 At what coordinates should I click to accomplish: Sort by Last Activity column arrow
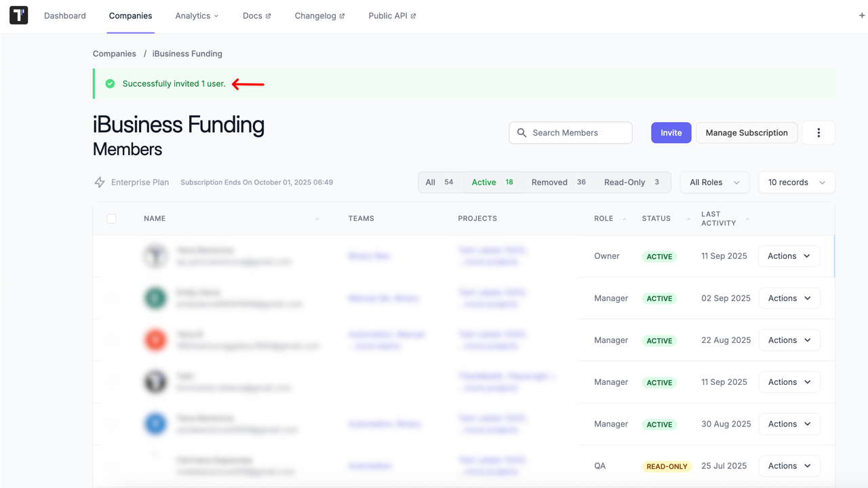tap(747, 219)
